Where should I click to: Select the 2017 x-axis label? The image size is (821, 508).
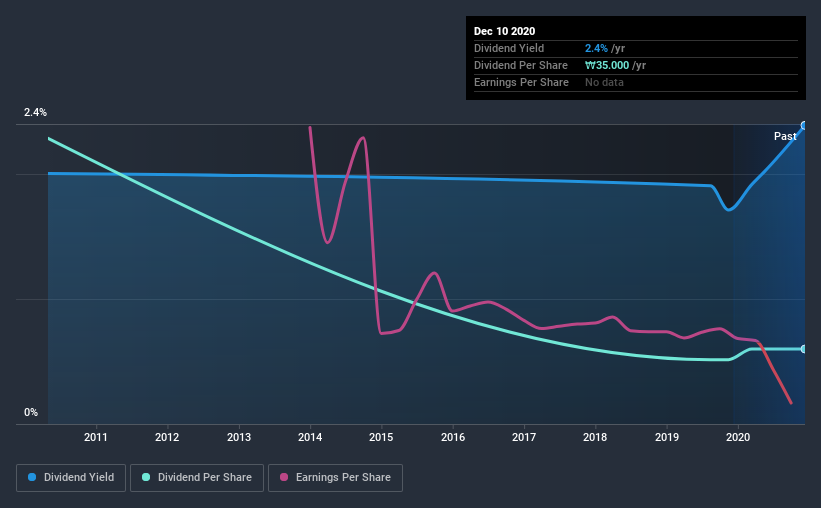tap(524, 437)
